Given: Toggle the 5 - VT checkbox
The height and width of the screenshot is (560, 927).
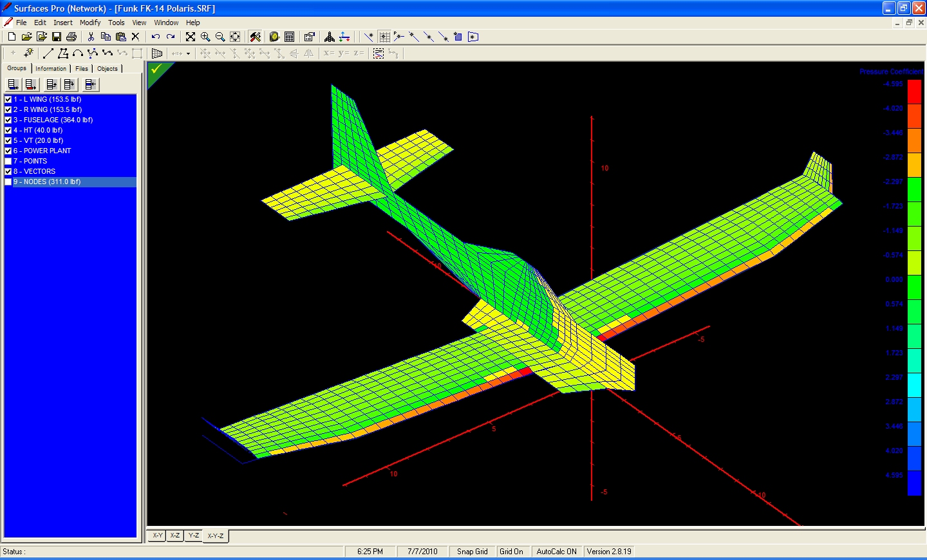Looking at the screenshot, I should pyautogui.click(x=8, y=140).
